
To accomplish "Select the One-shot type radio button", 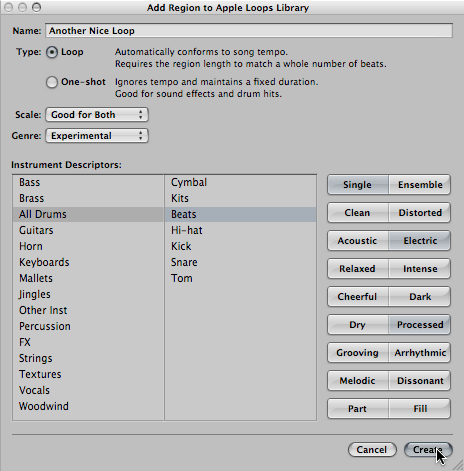I will click(52, 82).
